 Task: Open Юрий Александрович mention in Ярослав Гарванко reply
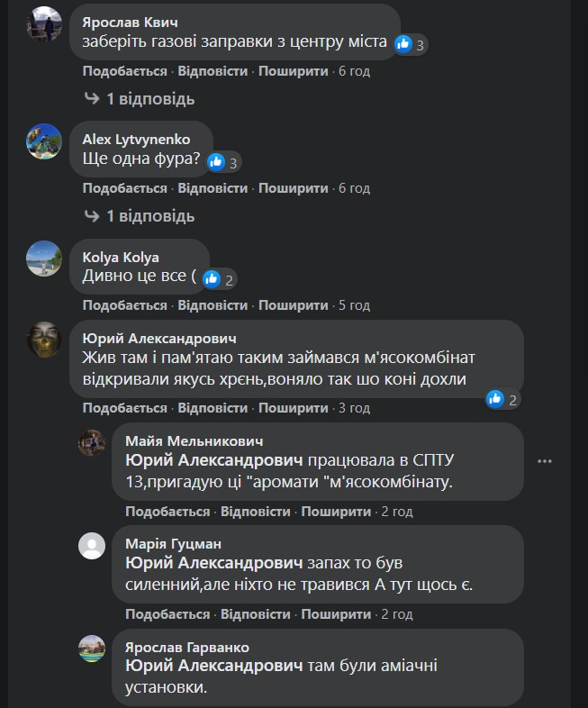click(x=214, y=666)
